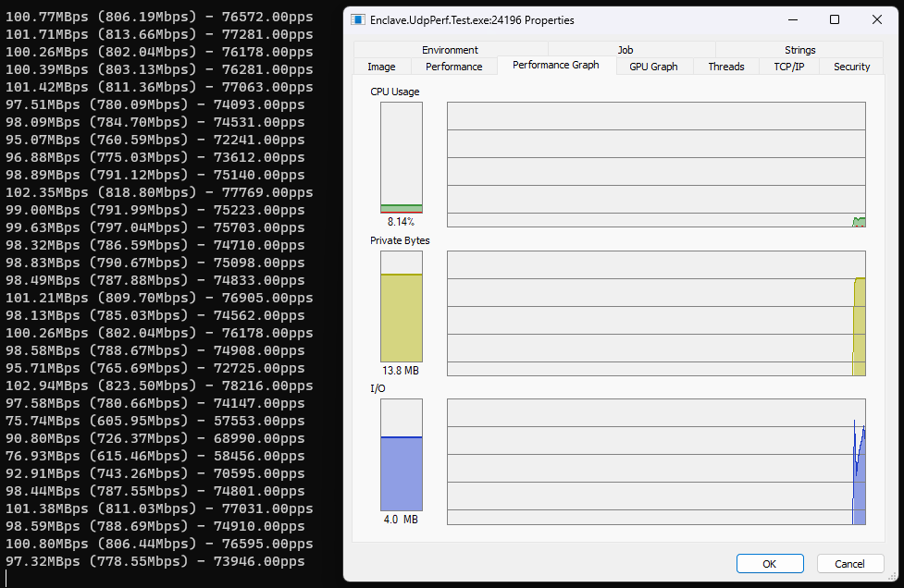Click terminal line 98.58MBps (788.67Mbps)
This screenshot has height=588, width=904.
155,350
